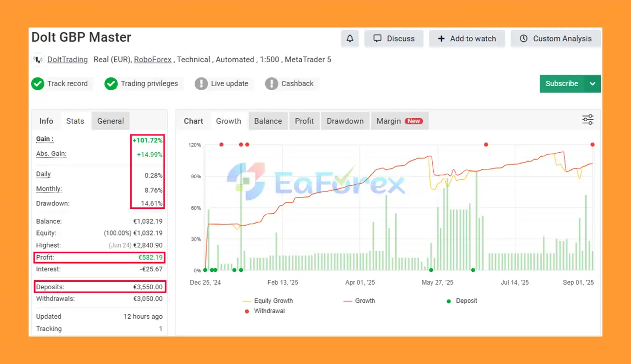Screen dimensions: 631x364
Task: Click the DoIt GBP Master title
Action: pyautogui.click(x=81, y=37)
